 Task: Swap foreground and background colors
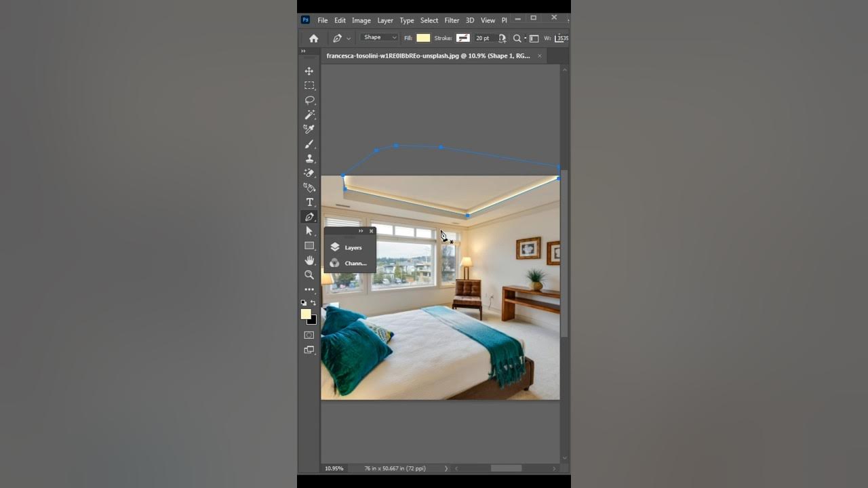click(313, 303)
